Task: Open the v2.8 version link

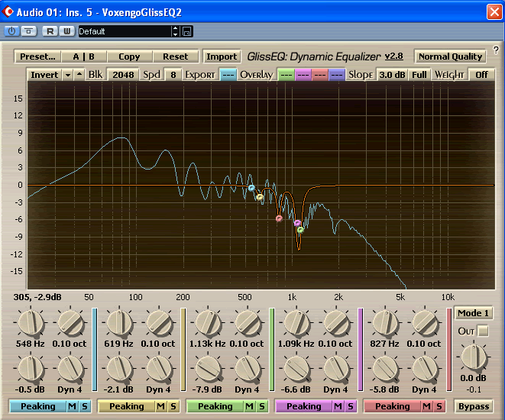Action: tap(394, 57)
